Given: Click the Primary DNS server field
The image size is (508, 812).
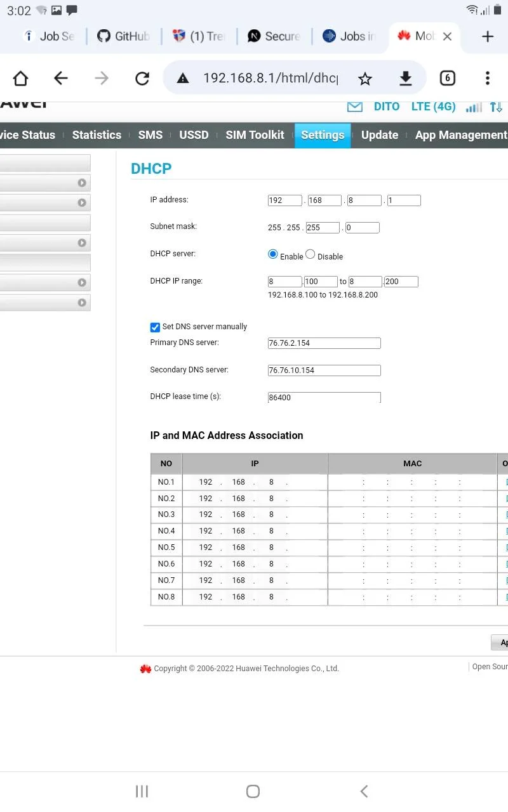Looking at the screenshot, I should pos(324,343).
